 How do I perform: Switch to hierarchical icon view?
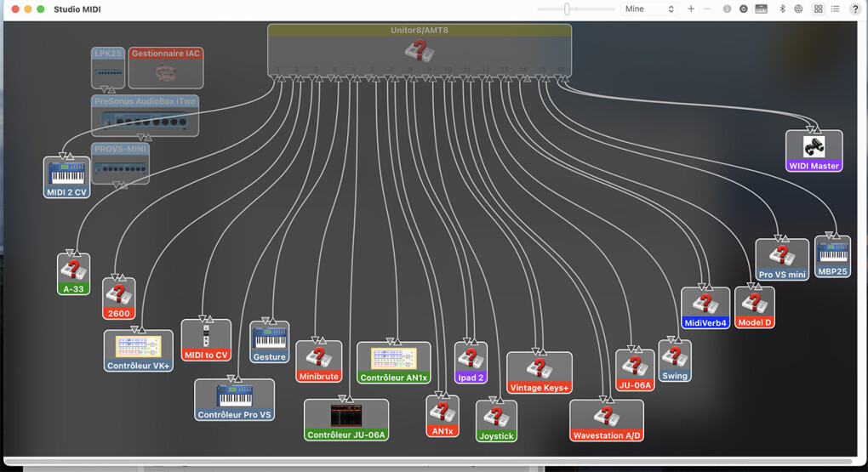pos(818,9)
